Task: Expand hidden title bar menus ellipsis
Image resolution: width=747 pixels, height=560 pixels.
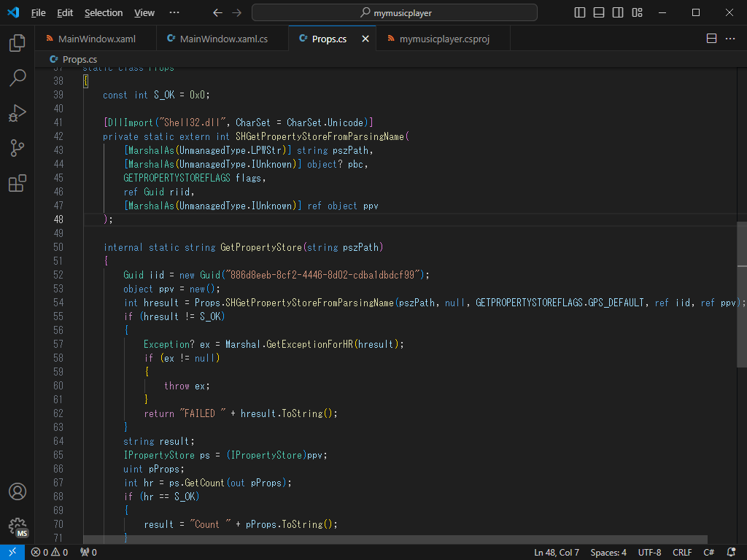Action: tap(174, 12)
